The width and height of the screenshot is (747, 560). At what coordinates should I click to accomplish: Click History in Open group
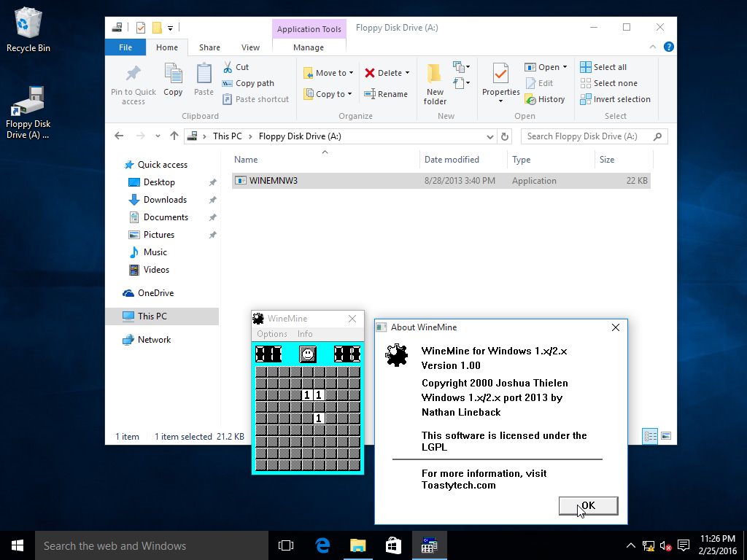(x=545, y=99)
